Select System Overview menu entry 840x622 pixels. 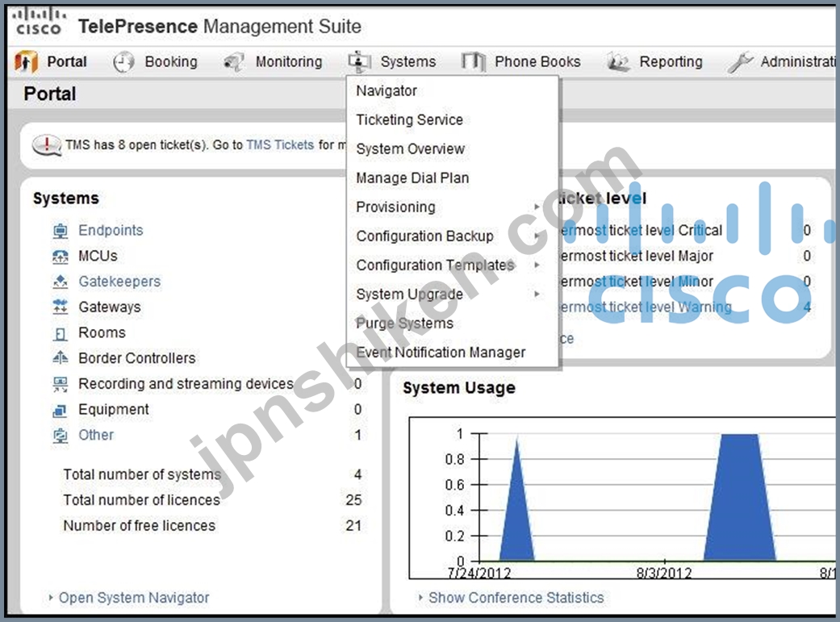click(452, 149)
